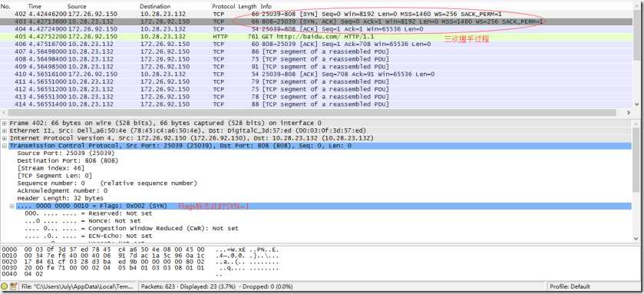Select the Acknowledgment number: 0 field
Image resolution: width=644 pixels, height=294 pixels.
[x=62, y=191]
